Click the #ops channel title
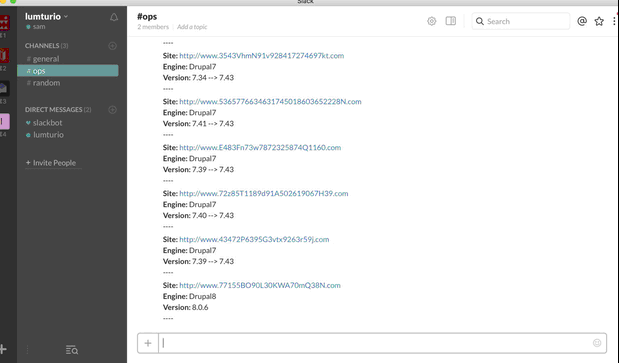The height and width of the screenshot is (363, 619). (147, 17)
